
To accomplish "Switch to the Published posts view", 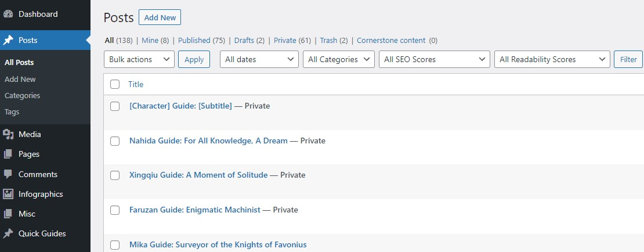I will point(194,41).
